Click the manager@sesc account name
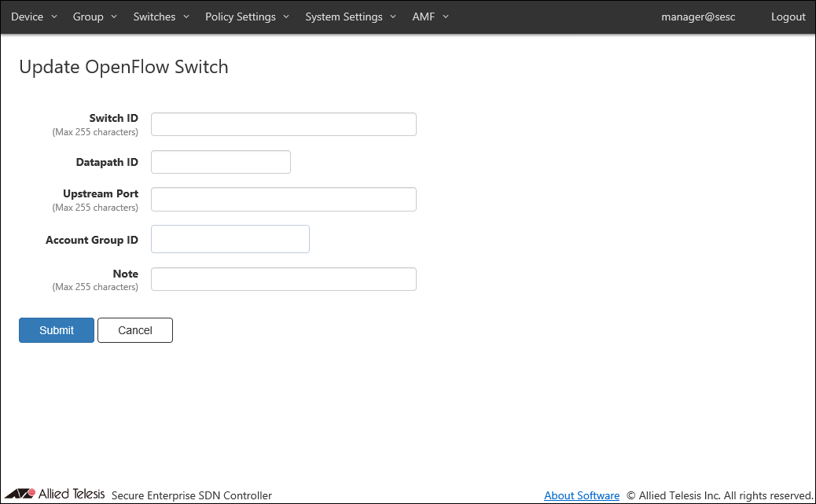The height and width of the screenshot is (504, 816). pos(698,17)
